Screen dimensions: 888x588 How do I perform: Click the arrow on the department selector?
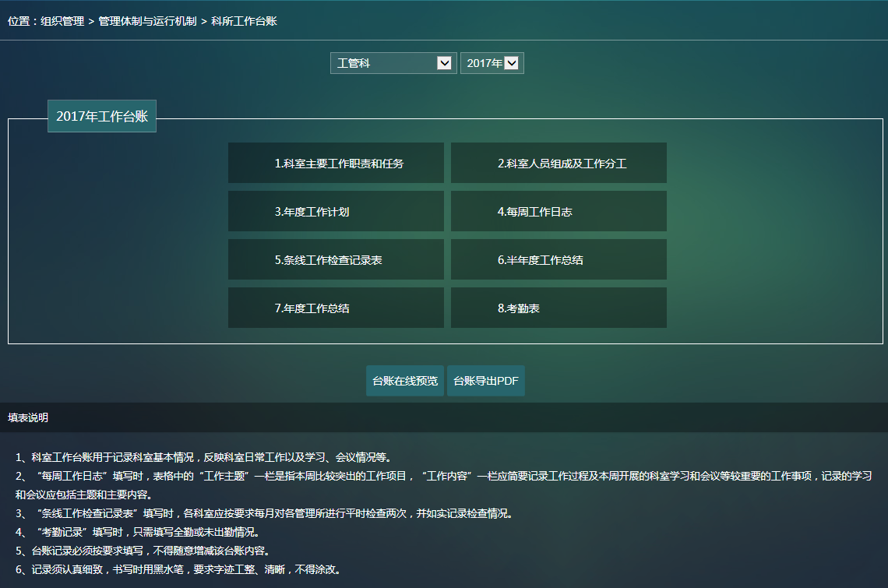coord(444,63)
